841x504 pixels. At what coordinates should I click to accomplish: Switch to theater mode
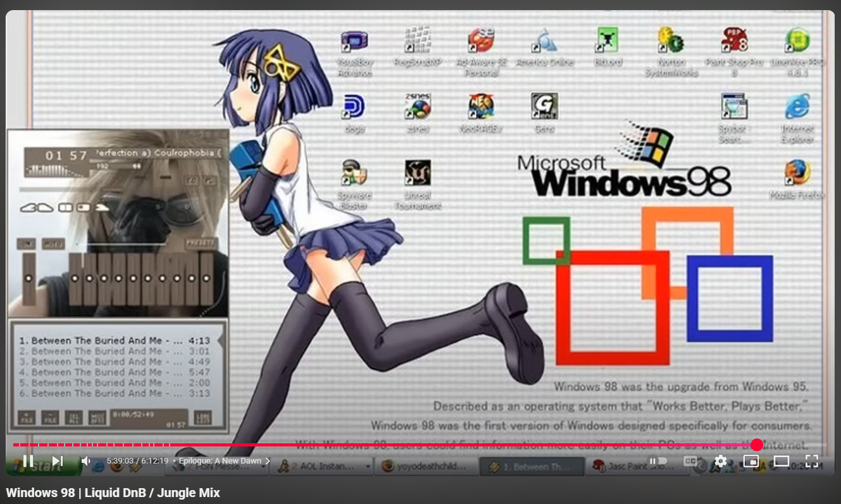point(782,461)
